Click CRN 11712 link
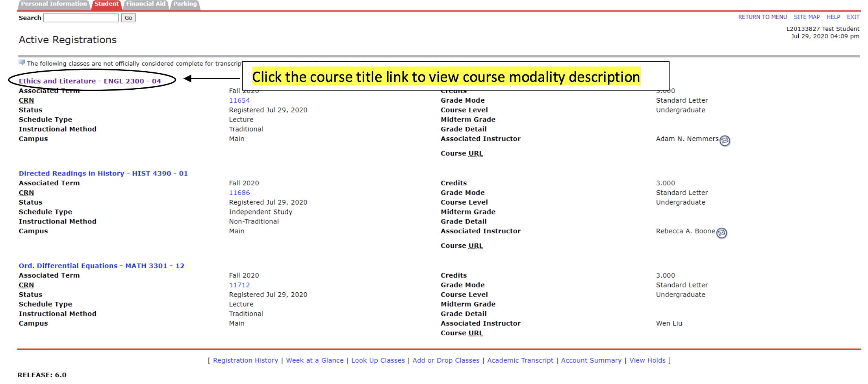 [x=239, y=285]
